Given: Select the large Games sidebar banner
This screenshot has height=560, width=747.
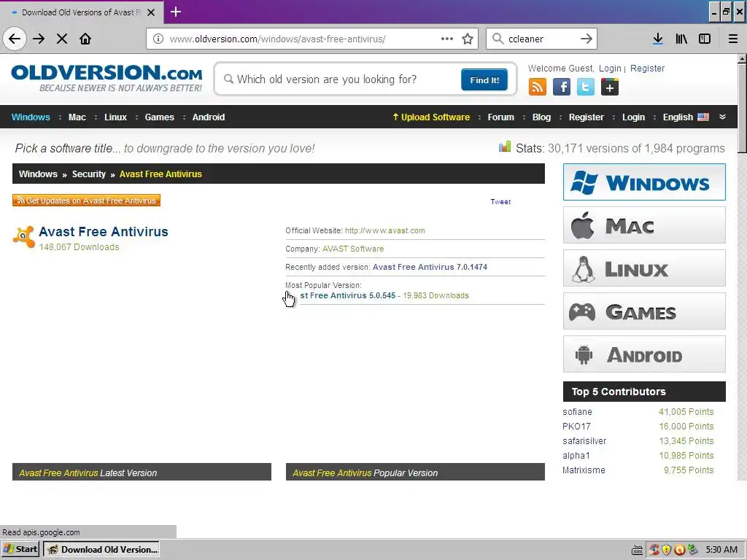Looking at the screenshot, I should pos(644,311).
